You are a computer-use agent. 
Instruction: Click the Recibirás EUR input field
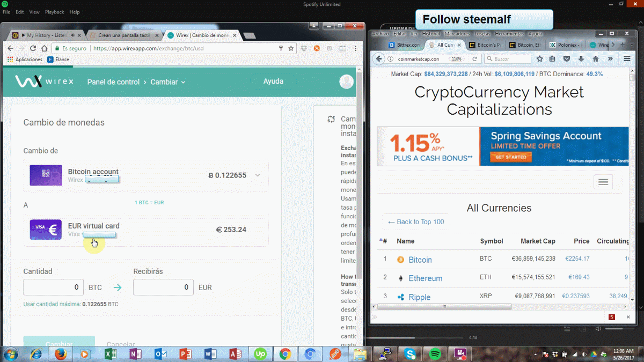point(163,287)
